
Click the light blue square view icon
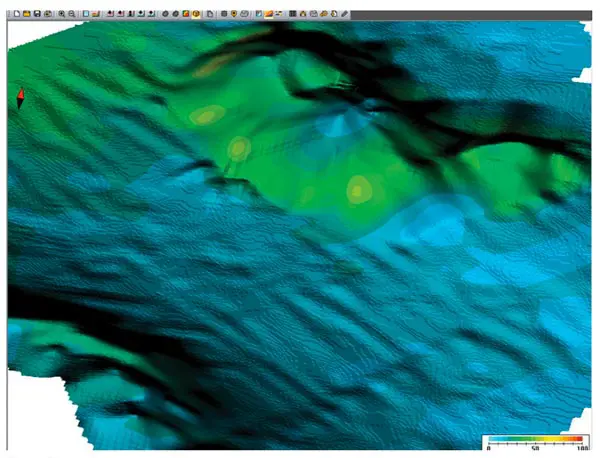86,14
